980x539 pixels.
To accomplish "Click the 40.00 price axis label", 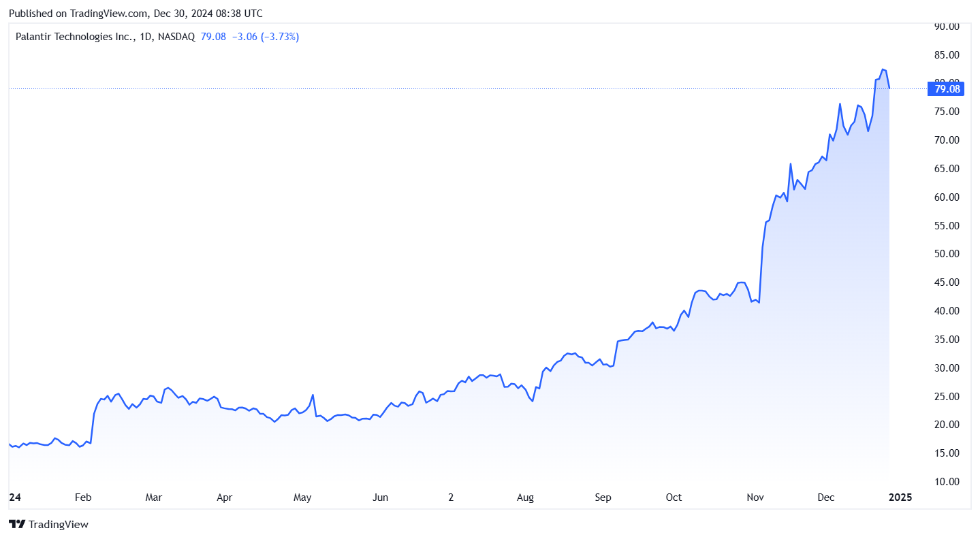I will 946,311.
